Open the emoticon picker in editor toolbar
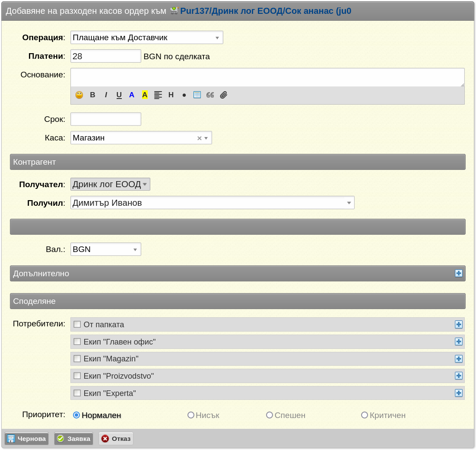This screenshot has height=450, width=476. (x=79, y=95)
